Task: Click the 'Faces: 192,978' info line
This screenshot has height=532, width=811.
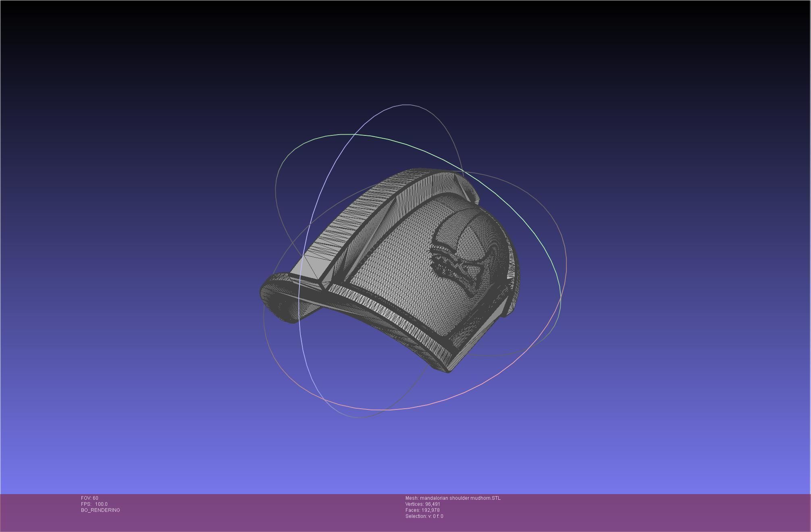Action: click(x=422, y=510)
